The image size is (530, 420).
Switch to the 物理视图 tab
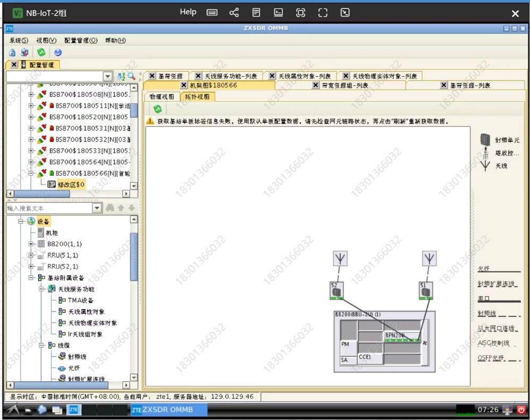pyautogui.click(x=162, y=97)
